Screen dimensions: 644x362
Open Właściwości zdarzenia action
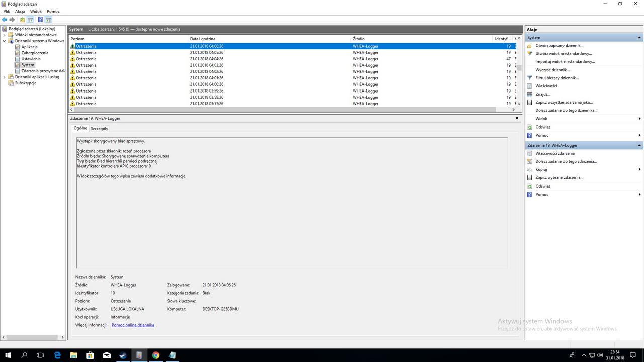click(x=555, y=153)
